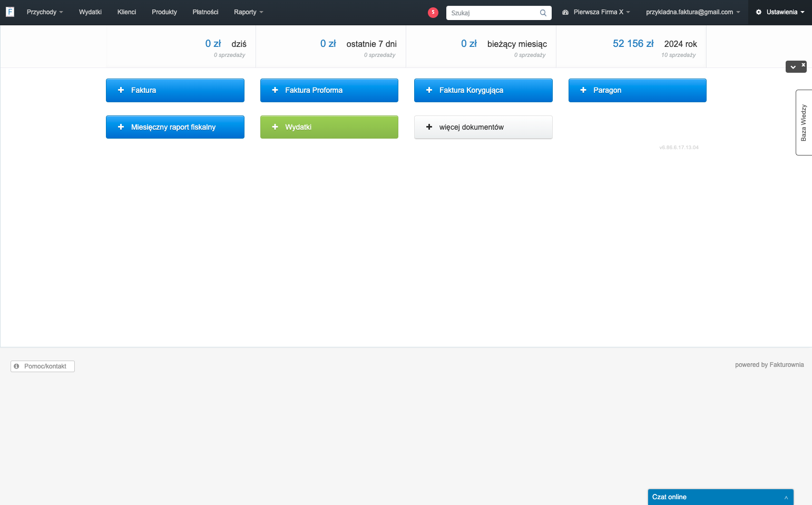Create a new Faktura

pos(175,90)
